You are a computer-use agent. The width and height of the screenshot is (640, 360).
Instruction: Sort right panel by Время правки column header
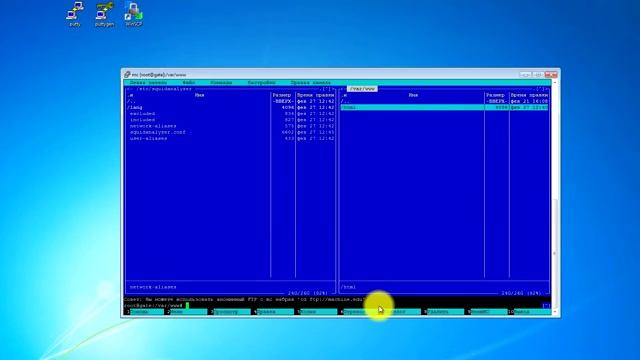point(529,95)
